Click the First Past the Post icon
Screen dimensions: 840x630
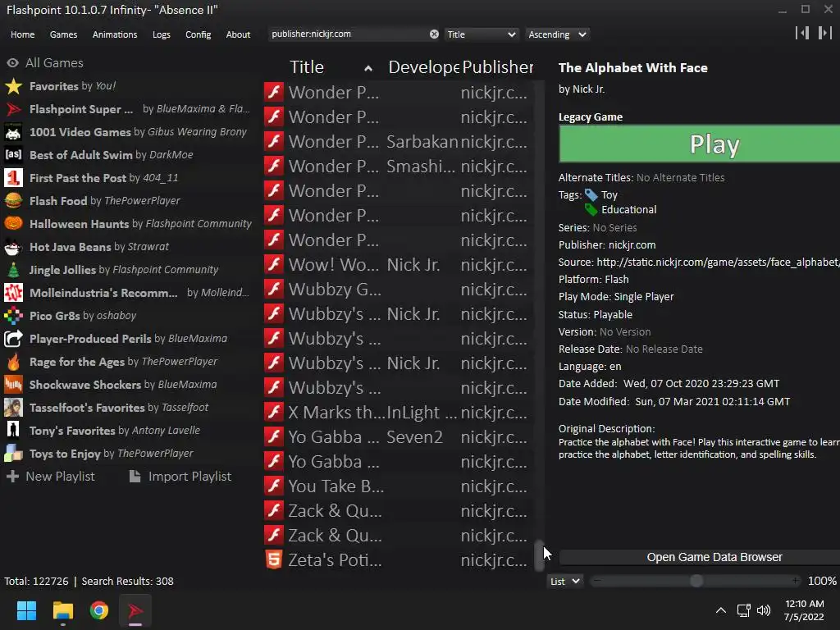pyautogui.click(x=13, y=178)
